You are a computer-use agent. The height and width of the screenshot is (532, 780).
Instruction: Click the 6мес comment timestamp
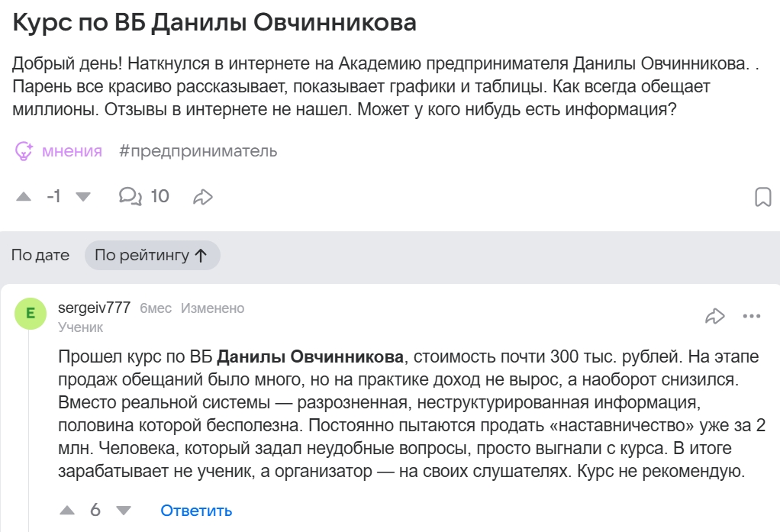pos(156,308)
